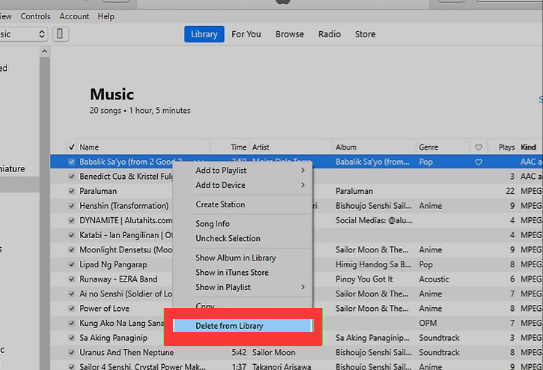The width and height of the screenshot is (543, 370).
Task: Open the Account menu
Action: coord(74,16)
